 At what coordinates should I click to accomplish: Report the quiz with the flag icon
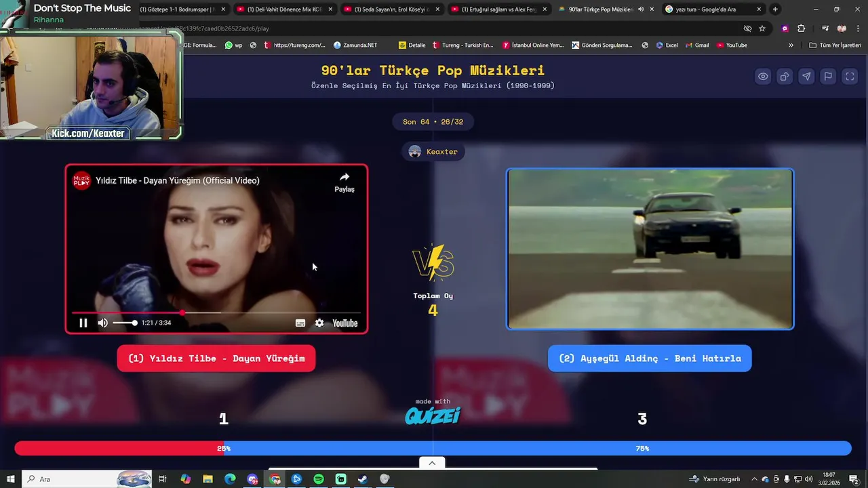pyautogui.click(x=828, y=77)
